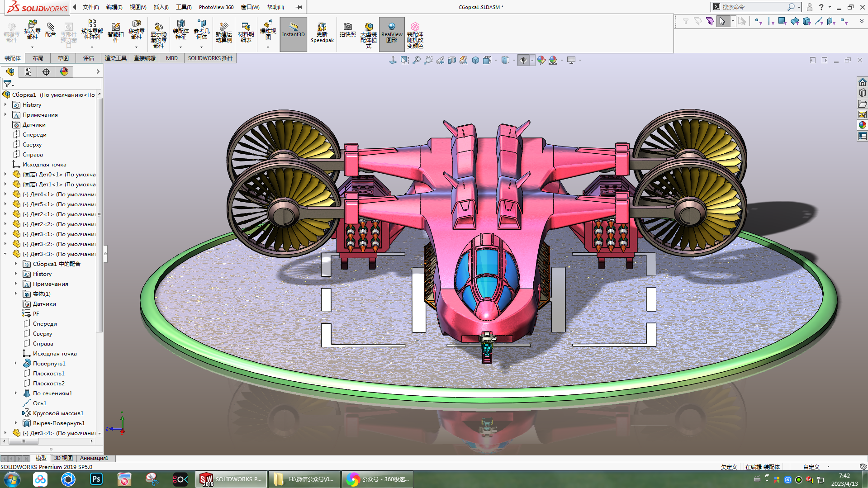Click the 搜索命令 search command field
This screenshot has width=868, height=488.
pos(753,7)
